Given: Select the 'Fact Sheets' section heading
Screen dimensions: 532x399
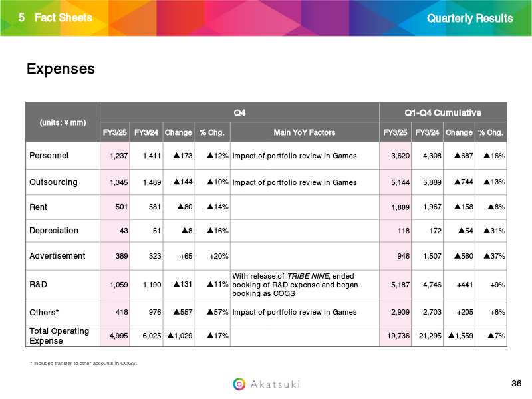Looking at the screenshot, I should [x=63, y=18].
